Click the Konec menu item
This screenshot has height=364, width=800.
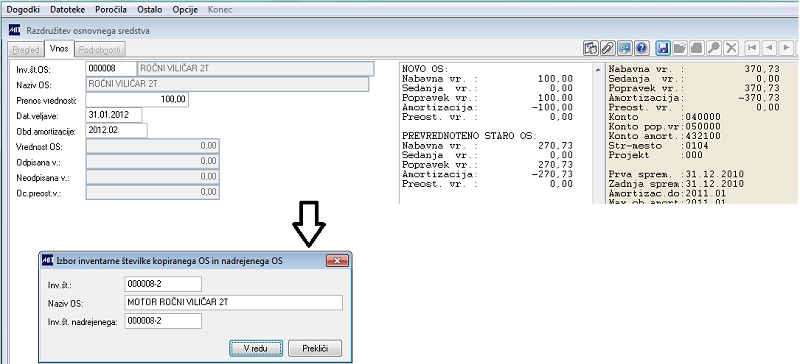point(220,10)
